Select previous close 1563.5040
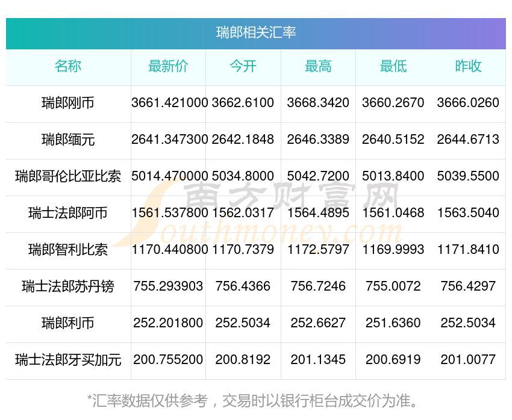Viewport: 512px width, 420px height. [468, 213]
